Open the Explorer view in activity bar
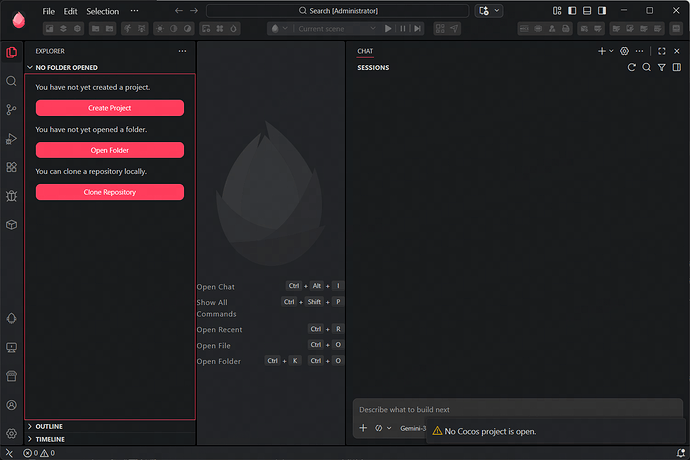690x460 pixels. click(11, 52)
